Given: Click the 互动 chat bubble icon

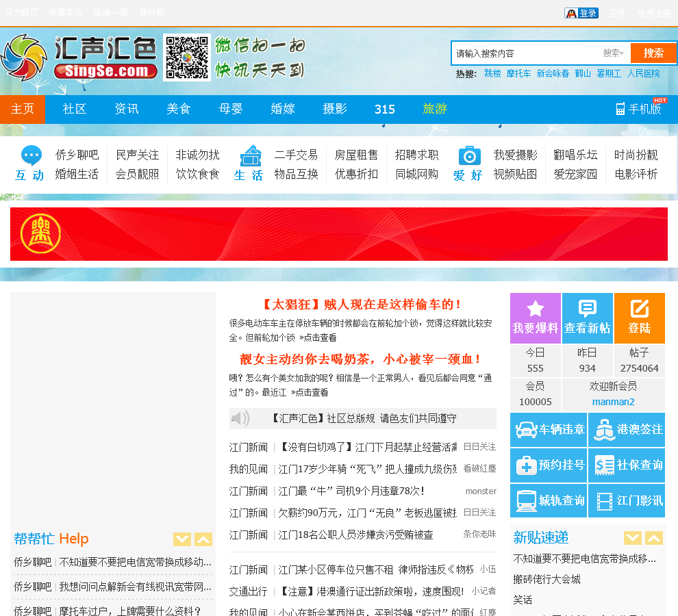Looking at the screenshot, I should (x=32, y=155).
